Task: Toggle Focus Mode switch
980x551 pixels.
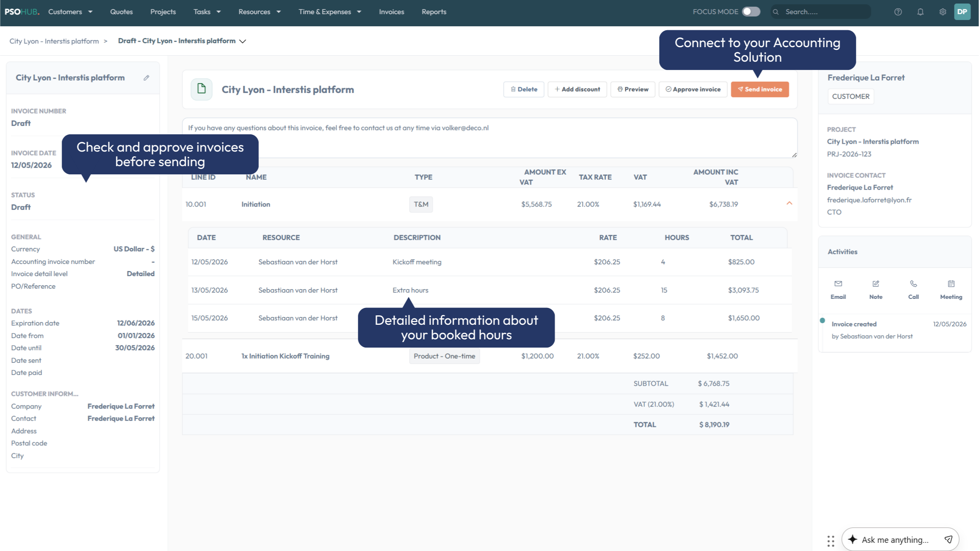Action: 751,12
